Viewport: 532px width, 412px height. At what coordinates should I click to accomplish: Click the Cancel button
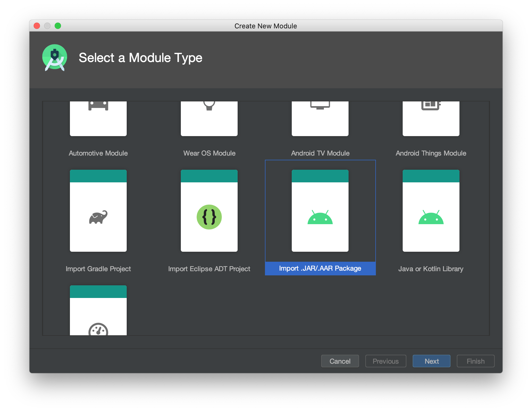point(340,361)
